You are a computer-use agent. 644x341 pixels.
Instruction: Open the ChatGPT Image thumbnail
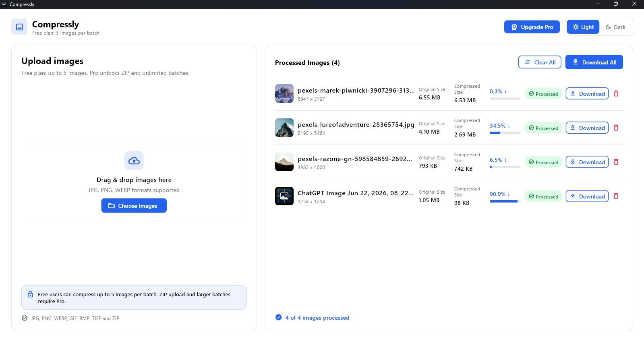coord(284,196)
